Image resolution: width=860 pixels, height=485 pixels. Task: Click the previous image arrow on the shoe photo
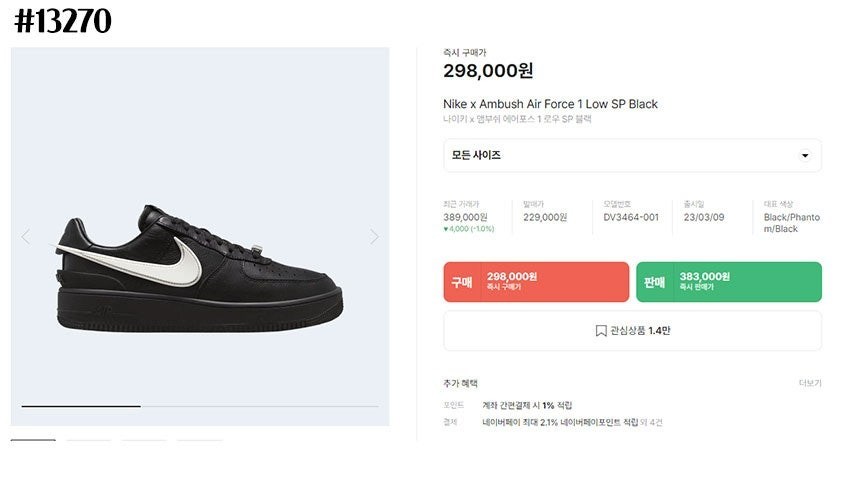point(26,237)
